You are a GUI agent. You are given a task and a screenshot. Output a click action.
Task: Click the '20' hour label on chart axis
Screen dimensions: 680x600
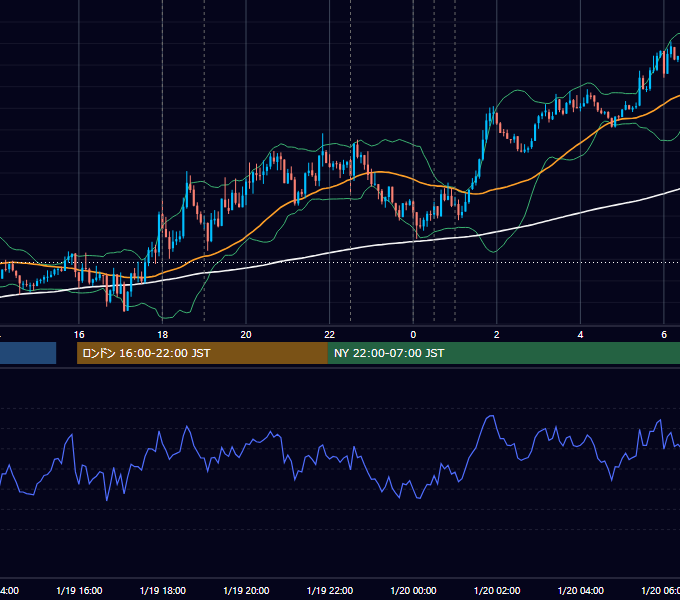246,335
